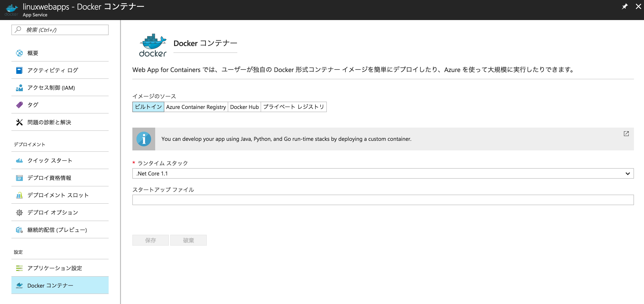Click the 概要 overview globe icon

(x=19, y=53)
